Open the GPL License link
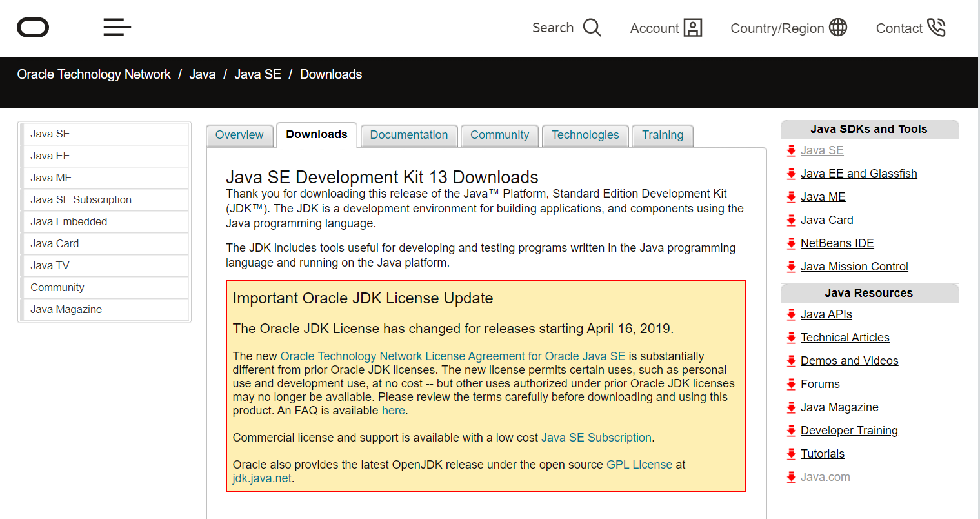This screenshot has height=519, width=980. (639, 465)
